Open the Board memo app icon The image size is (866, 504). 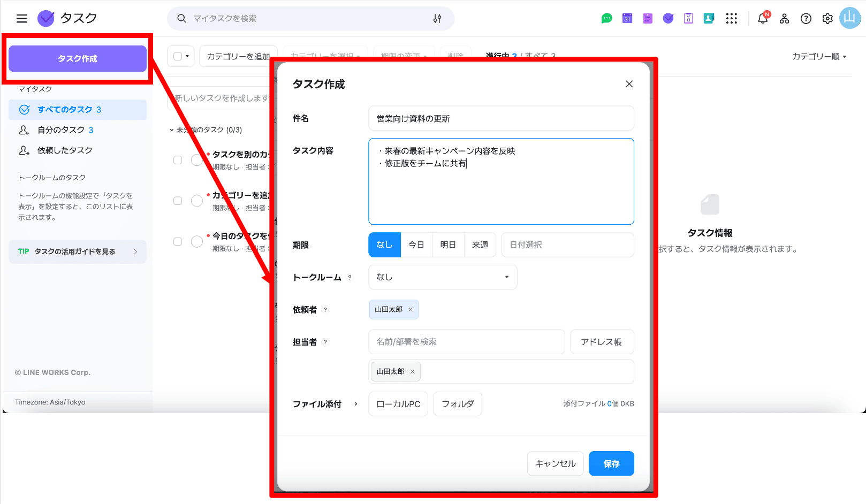647,18
